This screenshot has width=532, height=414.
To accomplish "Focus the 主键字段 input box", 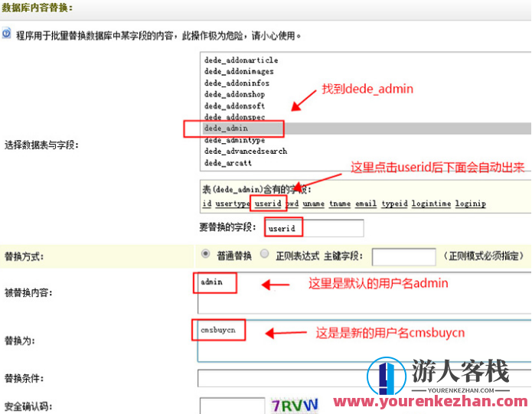I will [403, 257].
